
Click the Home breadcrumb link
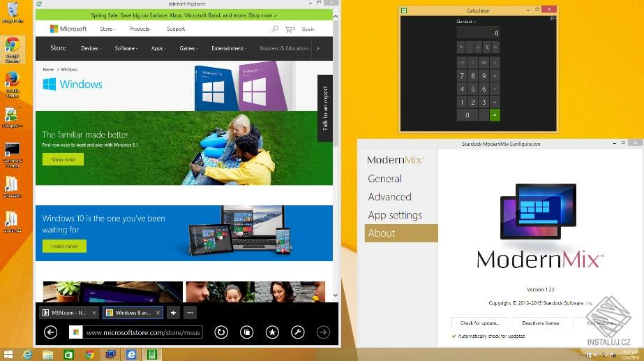[x=48, y=70]
